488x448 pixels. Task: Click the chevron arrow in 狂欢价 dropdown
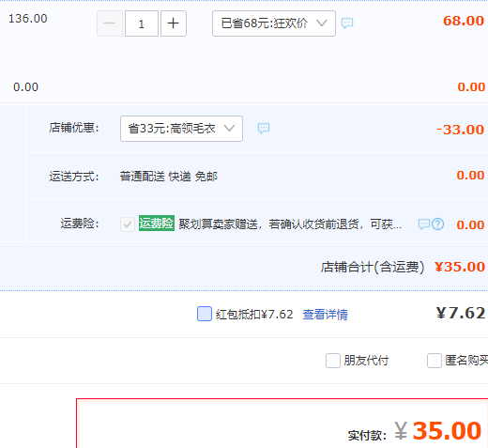pyautogui.click(x=322, y=23)
